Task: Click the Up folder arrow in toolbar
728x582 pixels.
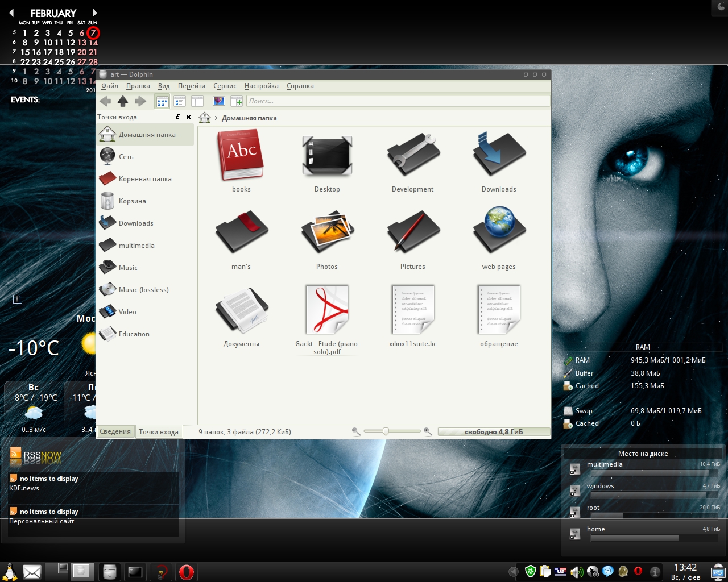Action: (122, 102)
